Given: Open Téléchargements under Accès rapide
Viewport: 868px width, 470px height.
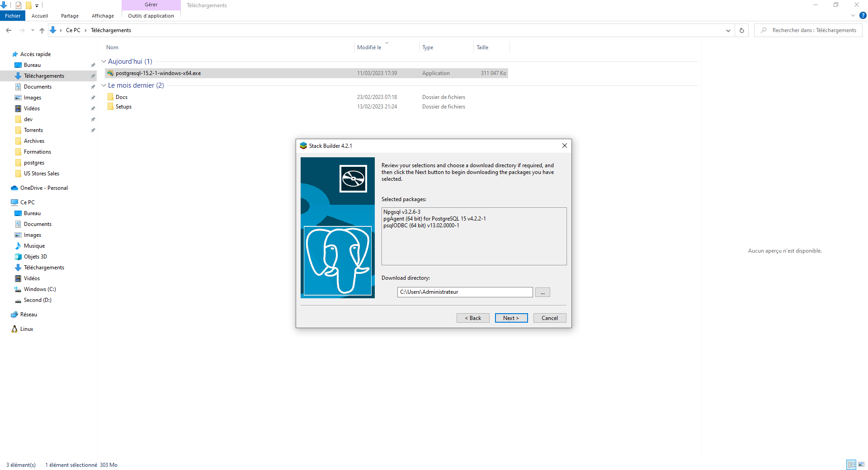Looking at the screenshot, I should (44, 76).
